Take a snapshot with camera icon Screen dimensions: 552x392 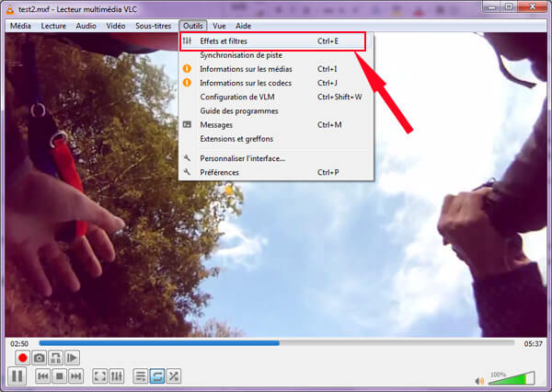[x=39, y=358]
